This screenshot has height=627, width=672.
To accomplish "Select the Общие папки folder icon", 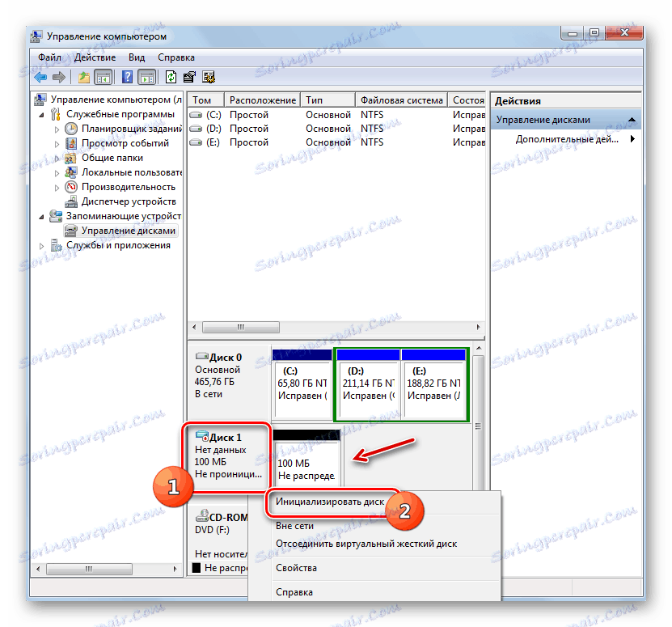I will pyautogui.click(x=70, y=159).
